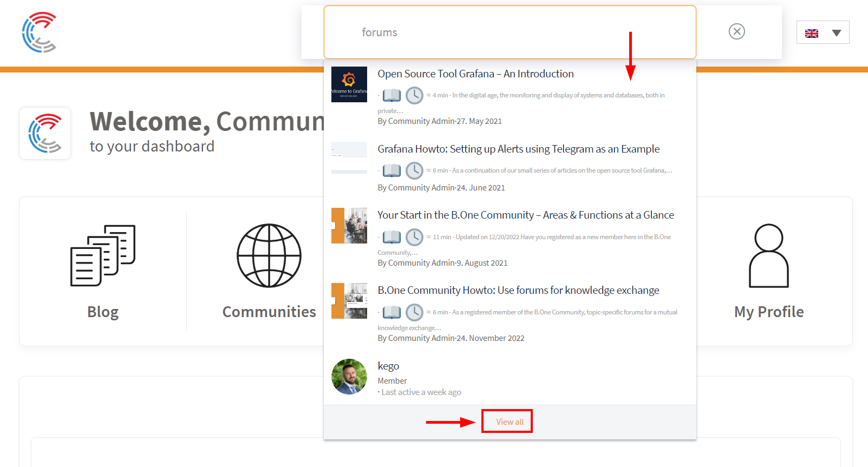Click the View all link
This screenshot has width=868, height=467.
pos(510,422)
